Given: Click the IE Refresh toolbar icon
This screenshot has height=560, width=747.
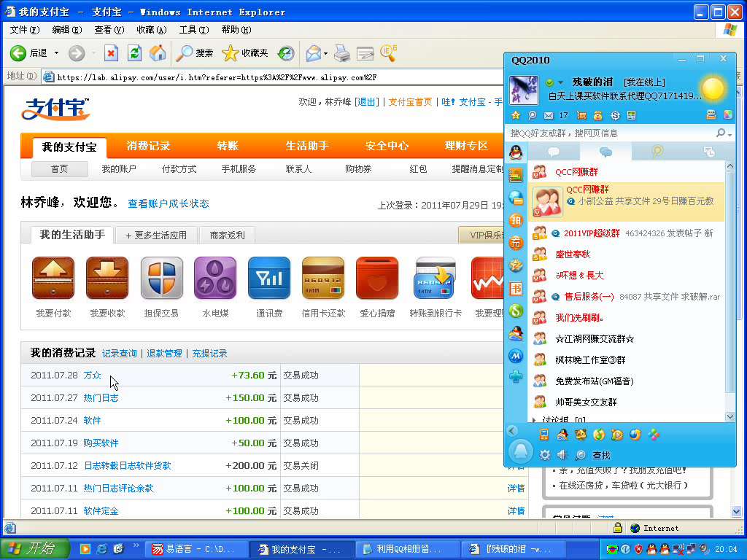Looking at the screenshot, I should click(x=134, y=53).
